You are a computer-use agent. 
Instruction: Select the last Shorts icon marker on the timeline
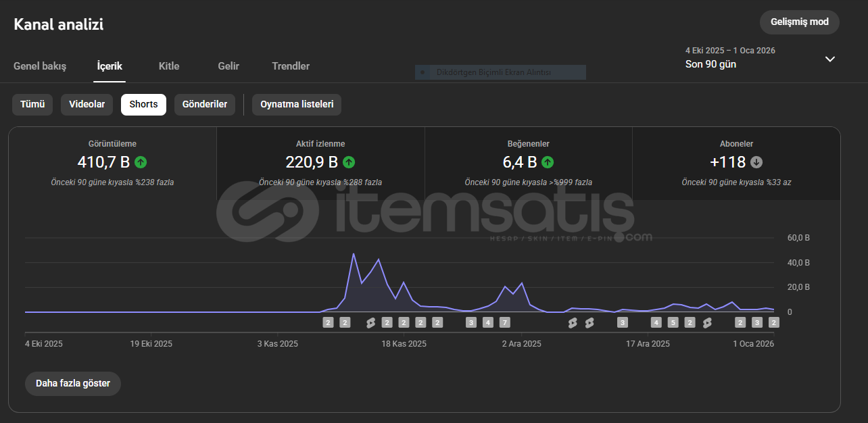click(707, 322)
